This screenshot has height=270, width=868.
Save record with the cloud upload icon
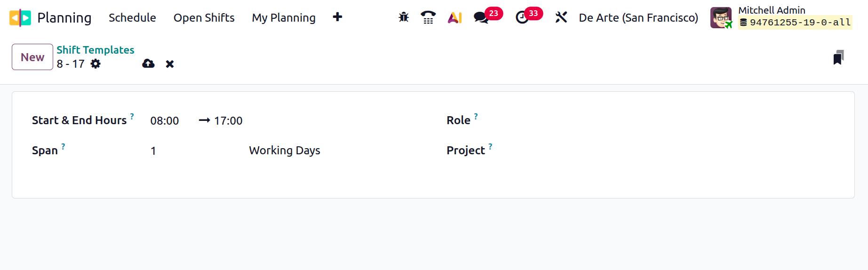[x=148, y=64]
